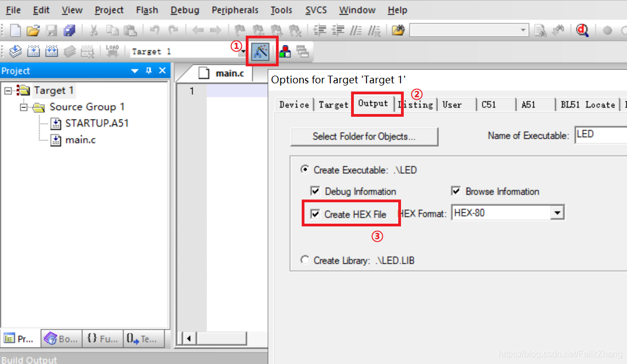
Task: Open the Flash menu
Action: 147,10
